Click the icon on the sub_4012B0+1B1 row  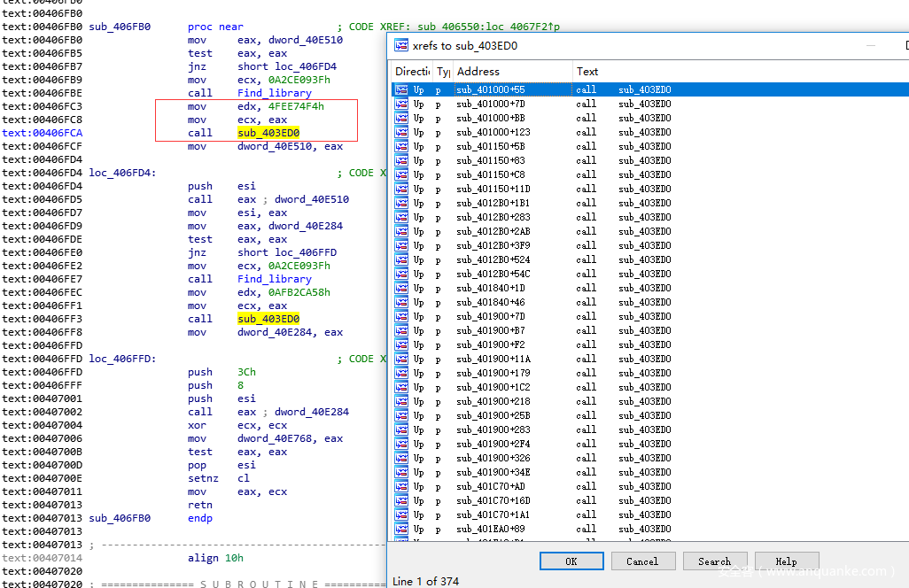pos(401,203)
